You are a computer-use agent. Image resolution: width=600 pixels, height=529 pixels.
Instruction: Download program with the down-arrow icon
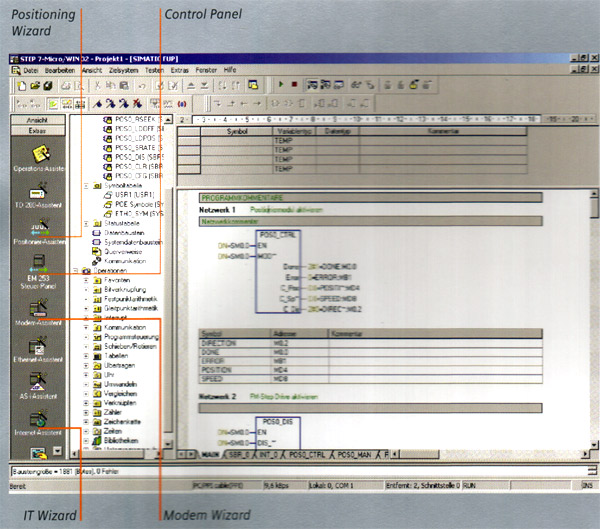(x=204, y=85)
